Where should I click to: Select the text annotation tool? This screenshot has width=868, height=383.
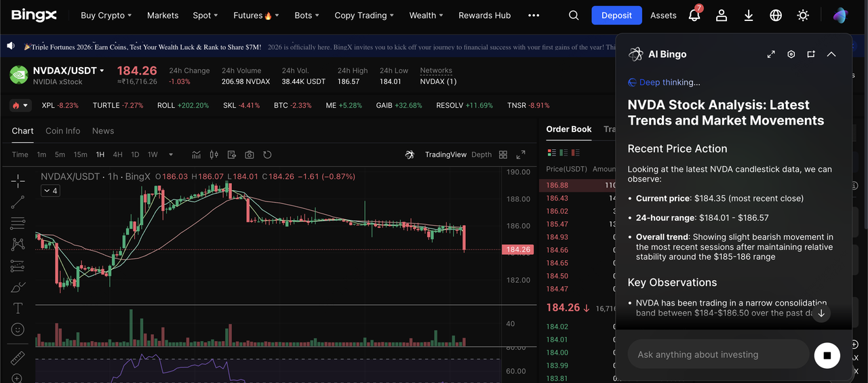(18, 308)
